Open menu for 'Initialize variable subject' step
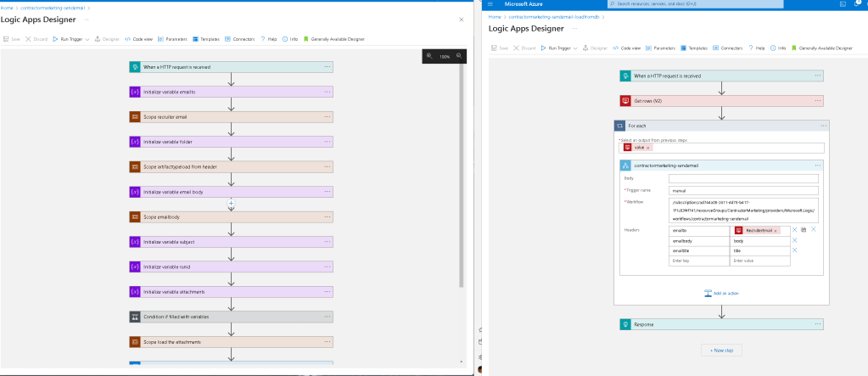 pyautogui.click(x=328, y=242)
